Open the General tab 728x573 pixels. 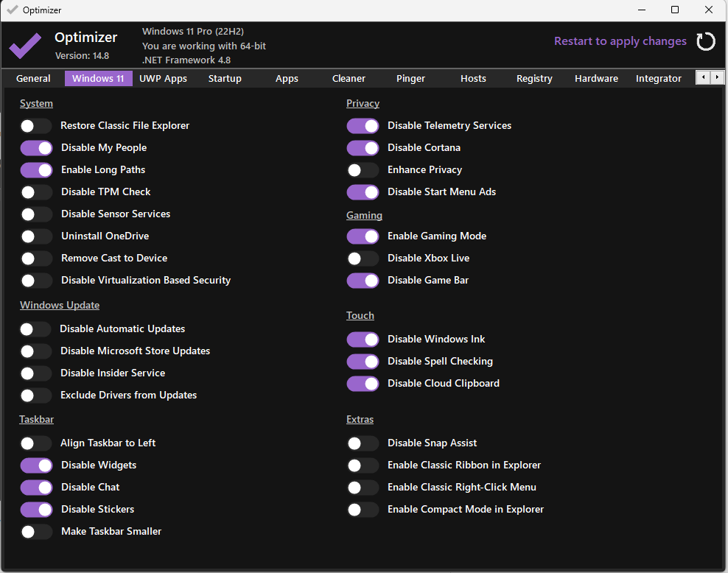33,79
